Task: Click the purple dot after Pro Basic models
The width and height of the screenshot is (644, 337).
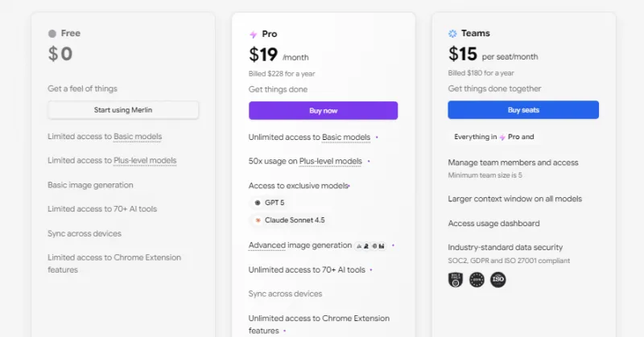Action: point(377,138)
